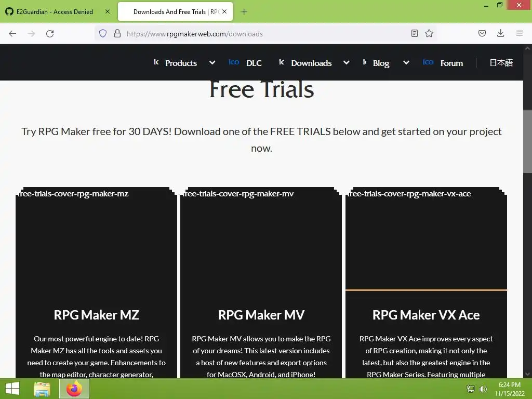Click the scrollbar down arrow

click(527, 374)
